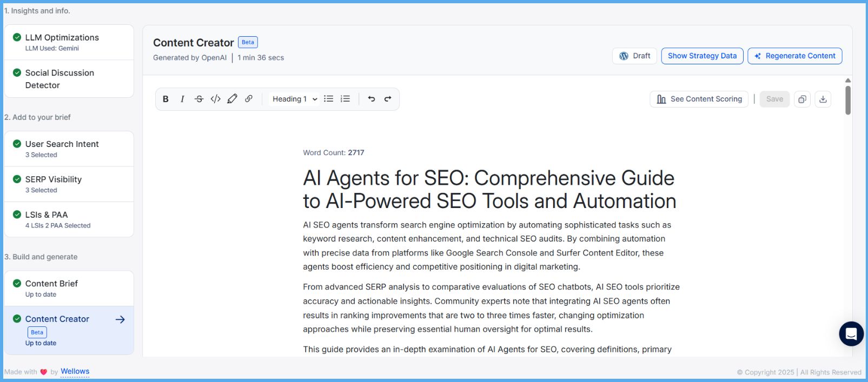Open the Heading 1 style dropdown
868x382 pixels.
point(294,99)
